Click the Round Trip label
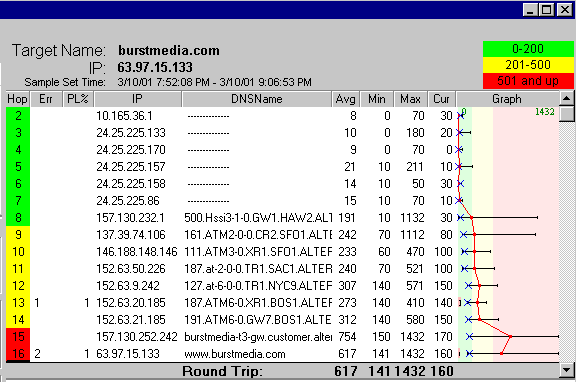The height and width of the screenshot is (382, 576). (223, 371)
